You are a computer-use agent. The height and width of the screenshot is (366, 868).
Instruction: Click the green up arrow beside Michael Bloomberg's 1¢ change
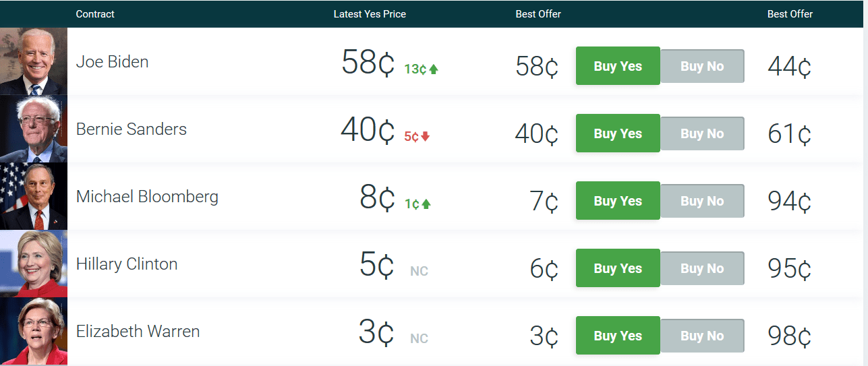pyautogui.click(x=426, y=204)
